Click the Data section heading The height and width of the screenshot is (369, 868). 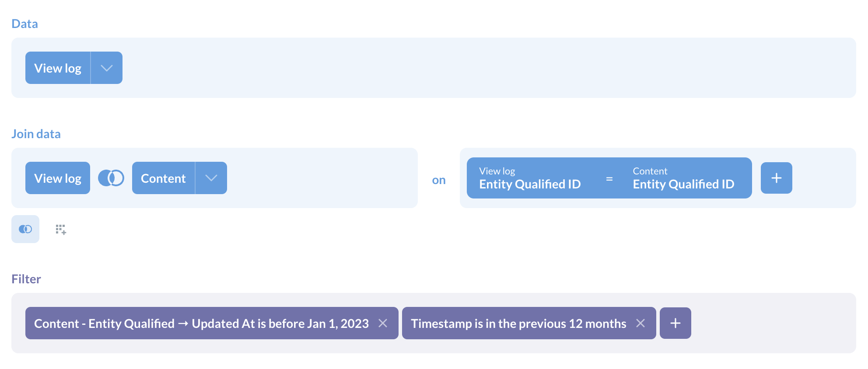pos(24,24)
